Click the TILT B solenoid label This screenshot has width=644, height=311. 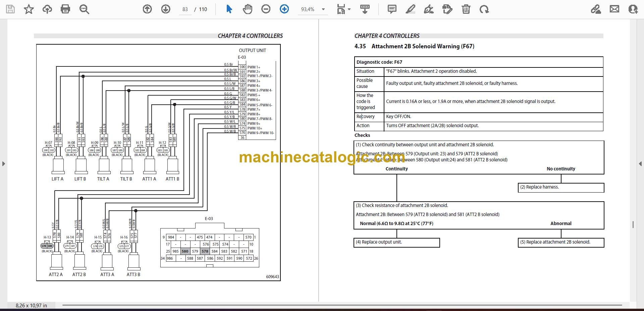[126, 179]
